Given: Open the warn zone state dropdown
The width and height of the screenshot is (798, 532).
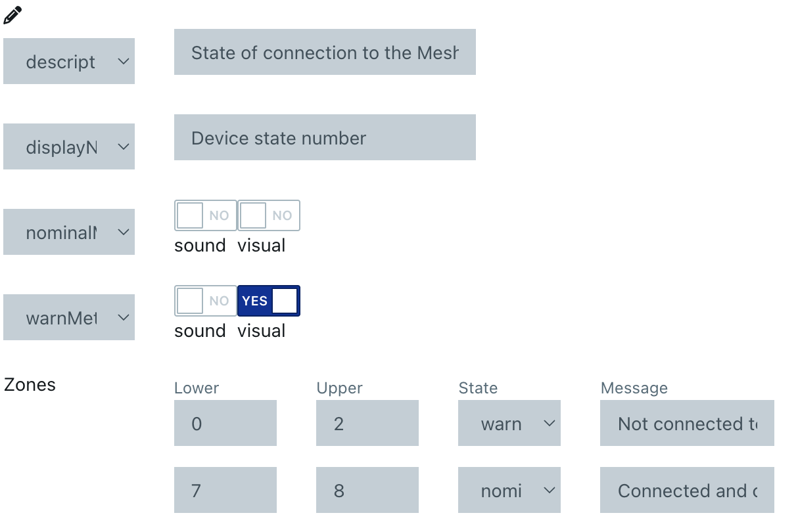Looking at the screenshot, I should 509,423.
